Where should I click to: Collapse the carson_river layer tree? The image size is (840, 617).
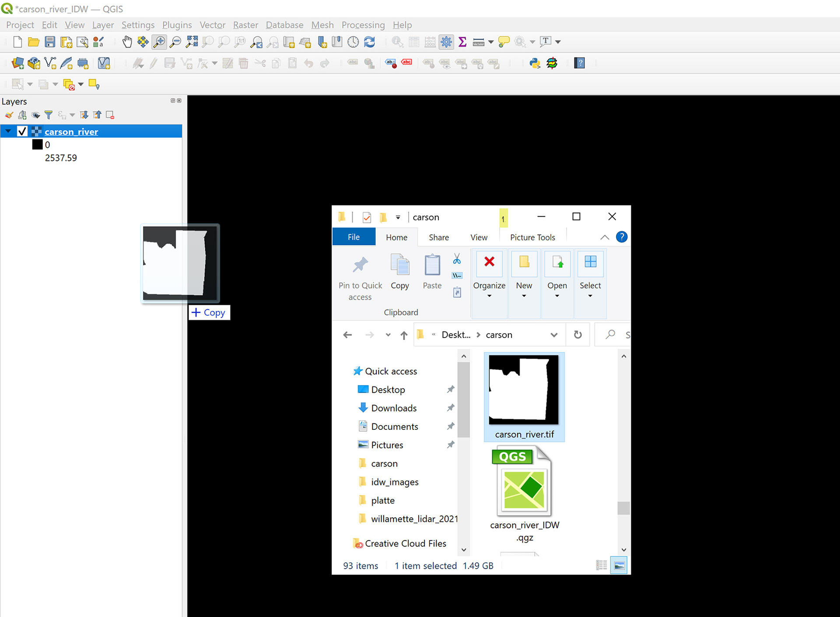8,131
